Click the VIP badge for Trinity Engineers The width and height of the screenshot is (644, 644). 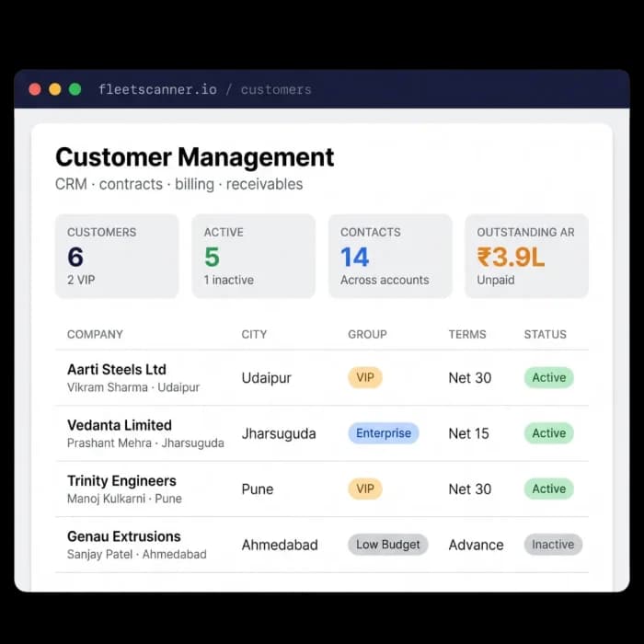(x=365, y=489)
